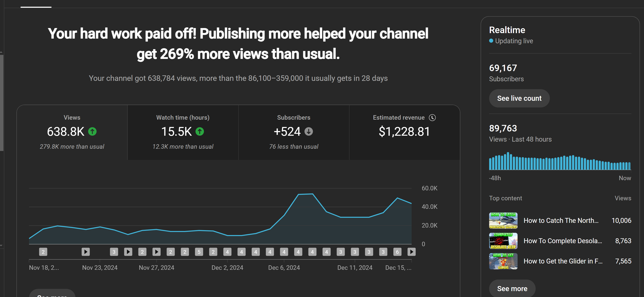Open the Subscribers metric tab
Image resolution: width=644 pixels, height=297 pixels.
pyautogui.click(x=293, y=132)
